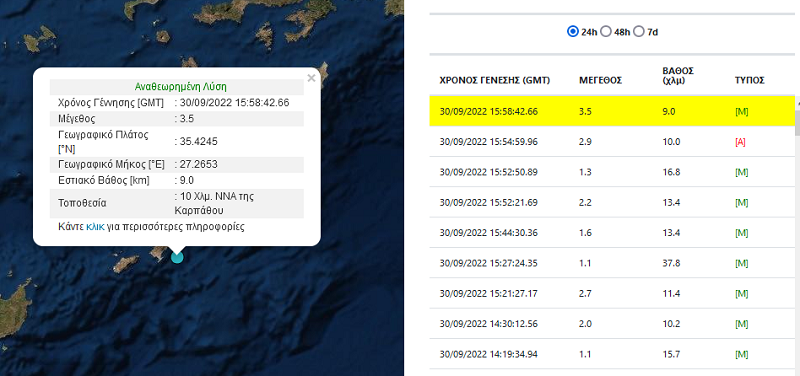Click depth 15.7 cell
This screenshot has height=376, width=800.
671,354
